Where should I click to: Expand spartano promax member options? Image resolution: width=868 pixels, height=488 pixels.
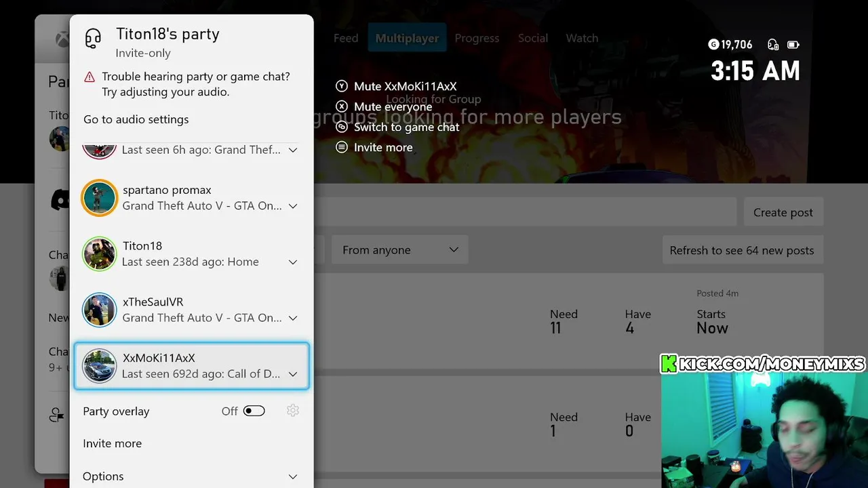[293, 206]
